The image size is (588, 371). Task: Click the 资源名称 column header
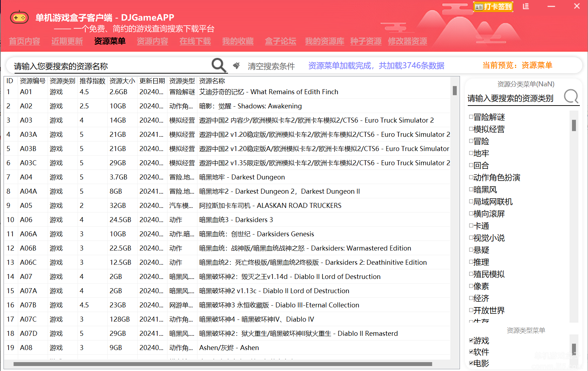pyautogui.click(x=212, y=81)
